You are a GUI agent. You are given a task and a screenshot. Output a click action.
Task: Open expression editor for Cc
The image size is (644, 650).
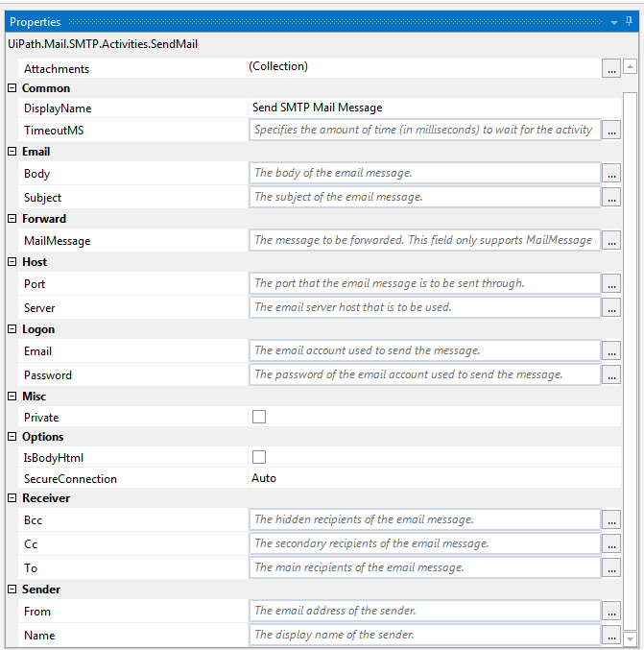tap(611, 543)
